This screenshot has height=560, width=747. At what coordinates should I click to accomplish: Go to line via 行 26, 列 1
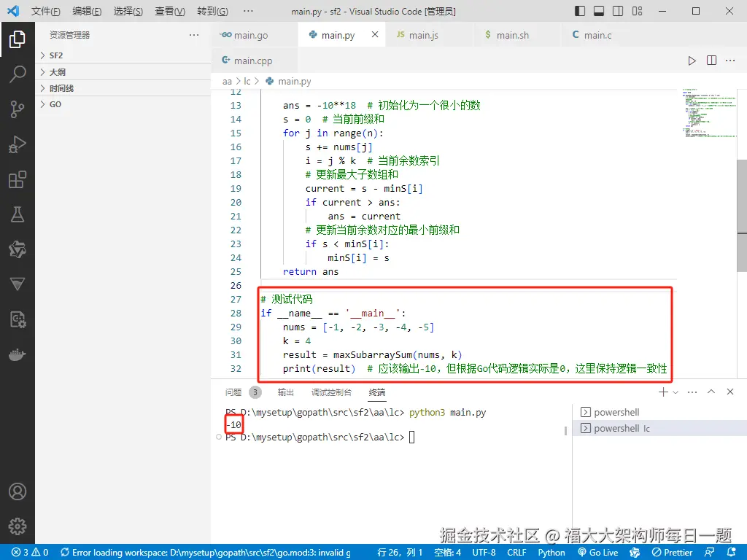click(x=400, y=553)
